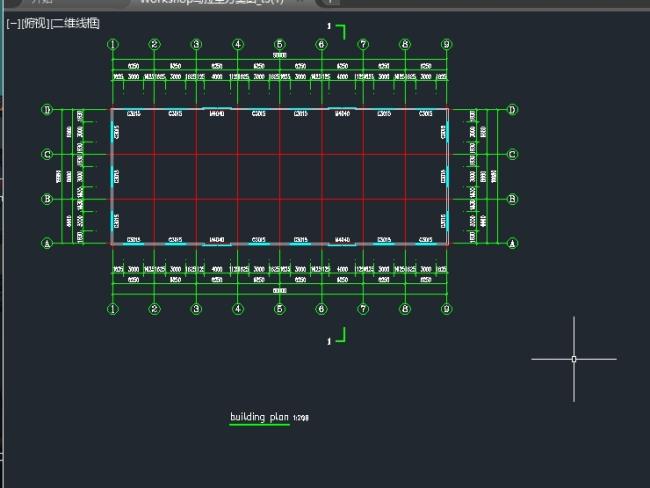
Task: Open the [-] viewport controls menu
Action: (13, 22)
